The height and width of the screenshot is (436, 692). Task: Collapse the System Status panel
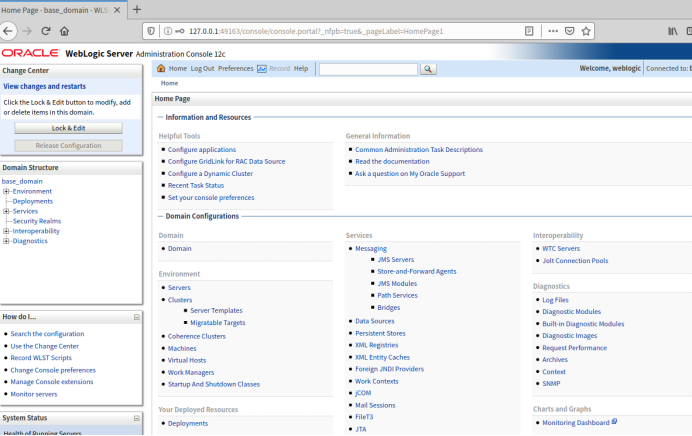[x=137, y=418]
